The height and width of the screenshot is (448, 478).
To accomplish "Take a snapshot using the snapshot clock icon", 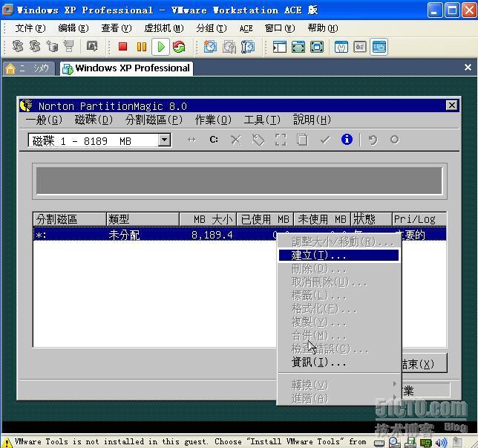I will coord(210,47).
